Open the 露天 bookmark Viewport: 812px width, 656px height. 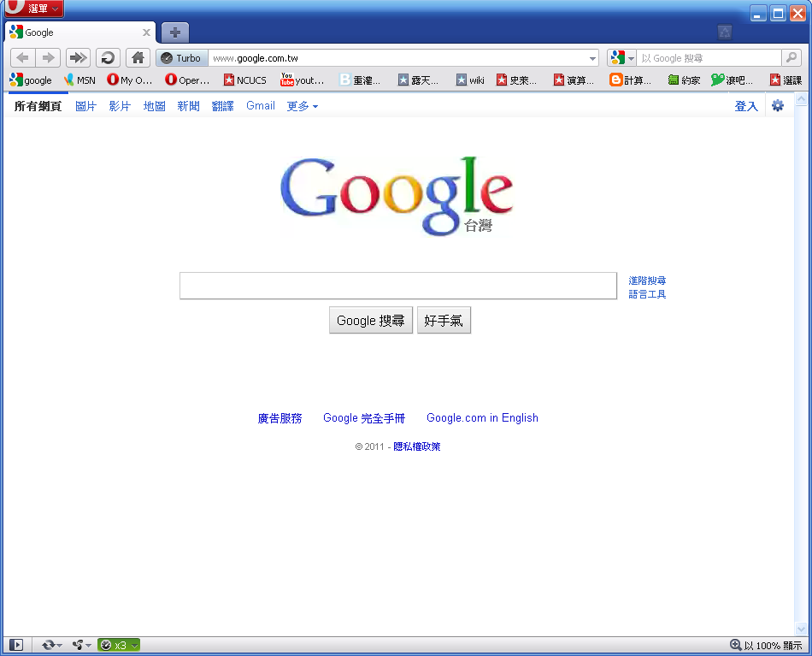(418, 80)
